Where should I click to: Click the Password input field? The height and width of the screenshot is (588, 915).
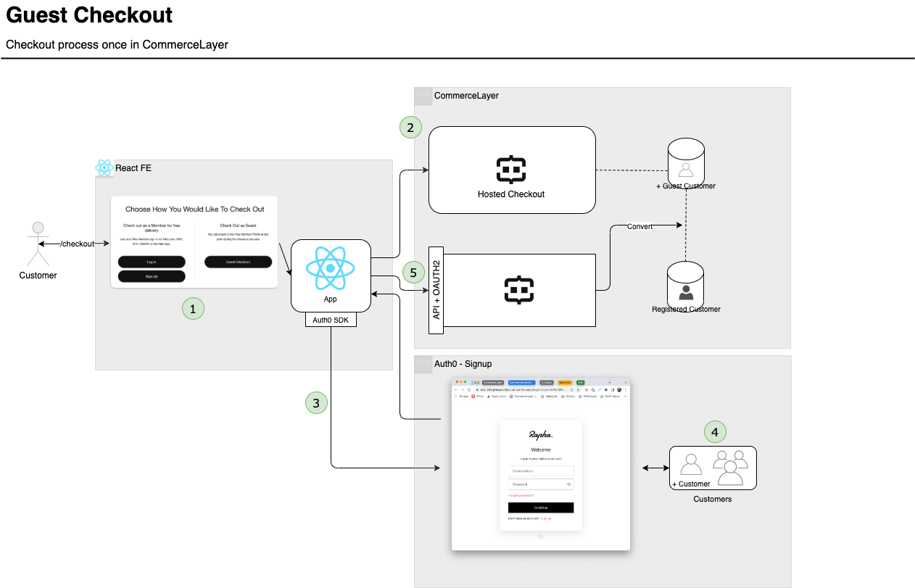click(537, 484)
